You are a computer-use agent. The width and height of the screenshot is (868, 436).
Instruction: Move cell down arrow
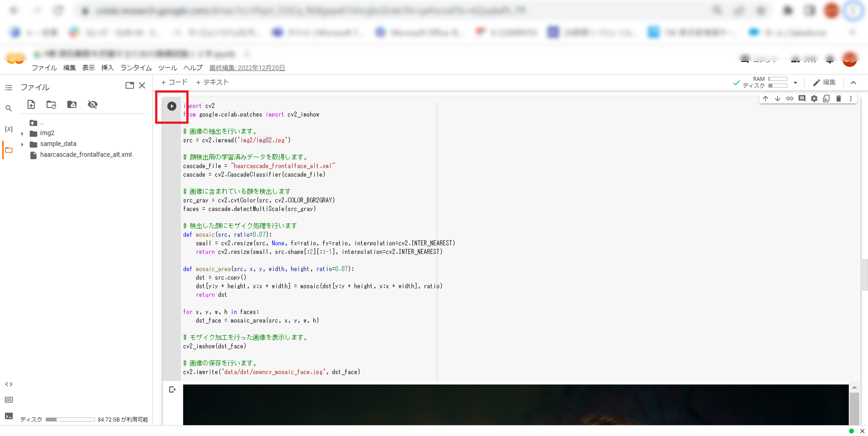777,98
